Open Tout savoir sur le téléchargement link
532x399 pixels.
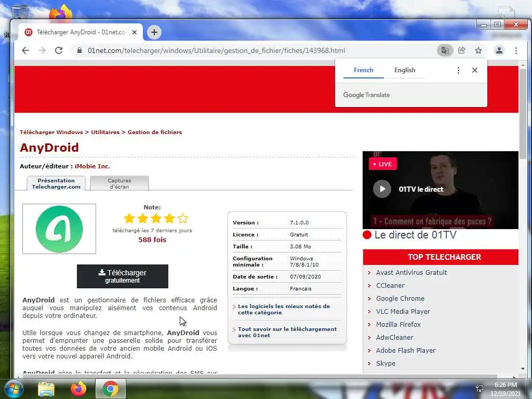[287, 332]
